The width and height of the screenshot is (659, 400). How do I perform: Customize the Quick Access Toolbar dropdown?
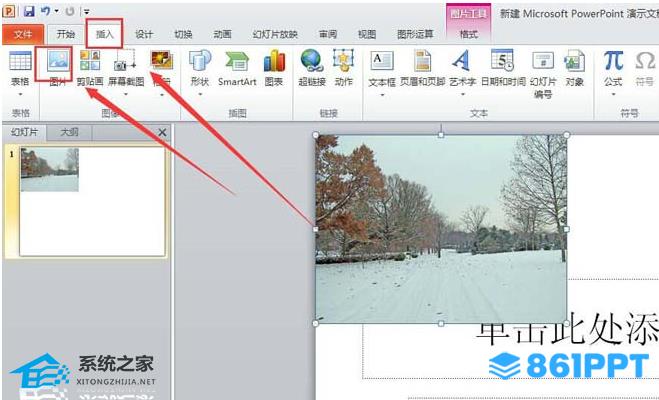pyautogui.click(x=86, y=12)
